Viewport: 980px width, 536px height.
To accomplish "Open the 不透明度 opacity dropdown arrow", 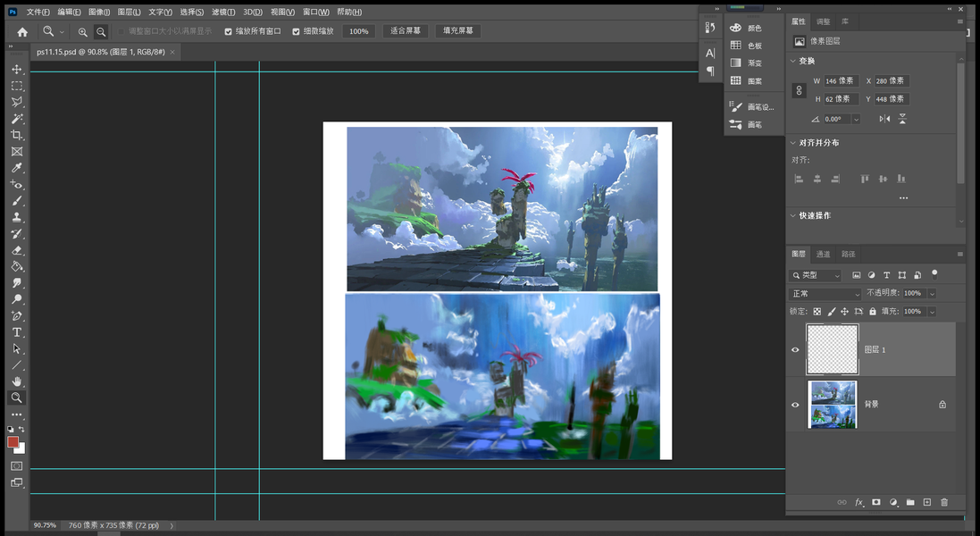I will [932, 294].
